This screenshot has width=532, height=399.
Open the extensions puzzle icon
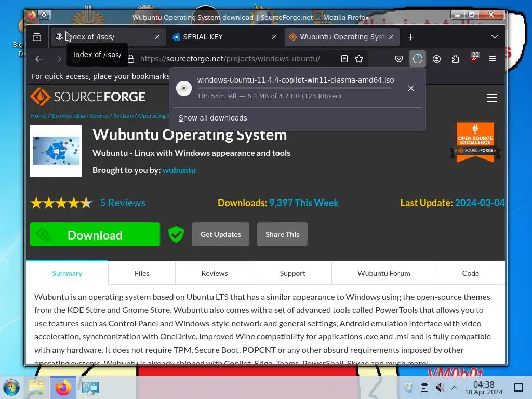pyautogui.click(x=455, y=59)
